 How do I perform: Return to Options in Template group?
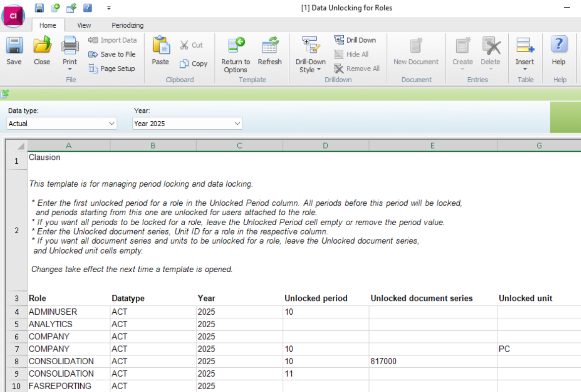point(236,55)
